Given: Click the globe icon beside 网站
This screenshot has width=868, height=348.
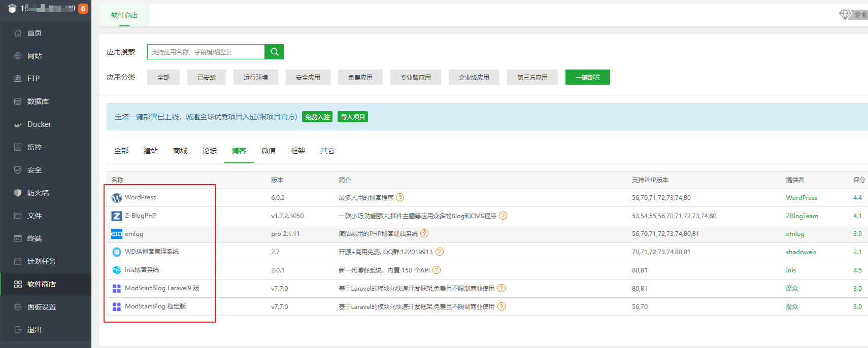Looking at the screenshot, I should (18, 56).
